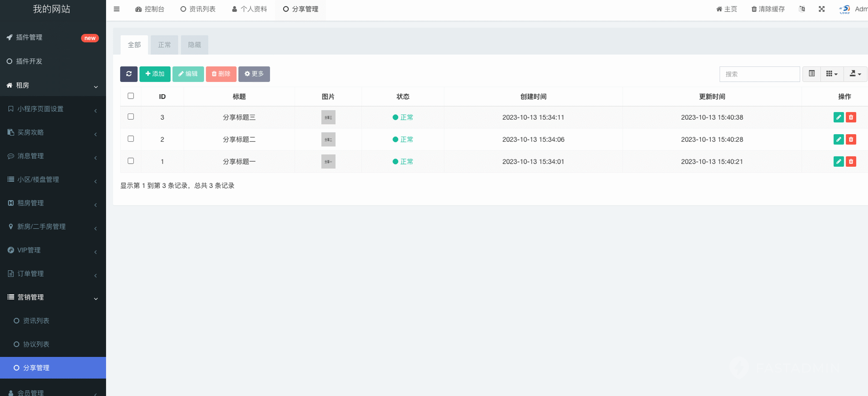Check the checkbox for row ID 1

[131, 161]
